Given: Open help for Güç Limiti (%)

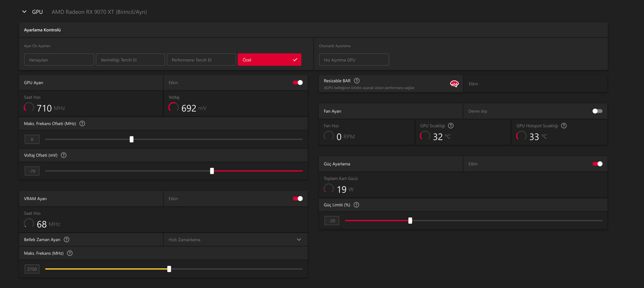Looking at the screenshot, I should tap(357, 205).
